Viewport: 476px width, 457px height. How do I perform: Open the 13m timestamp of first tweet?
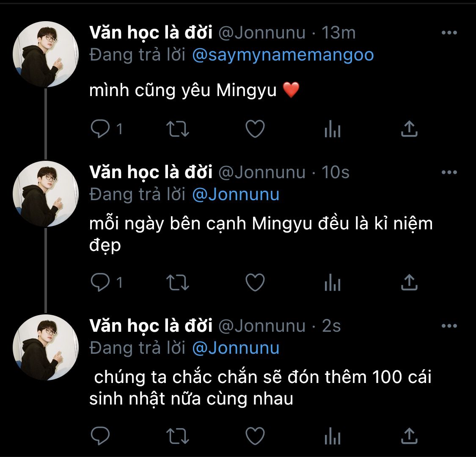click(x=338, y=33)
